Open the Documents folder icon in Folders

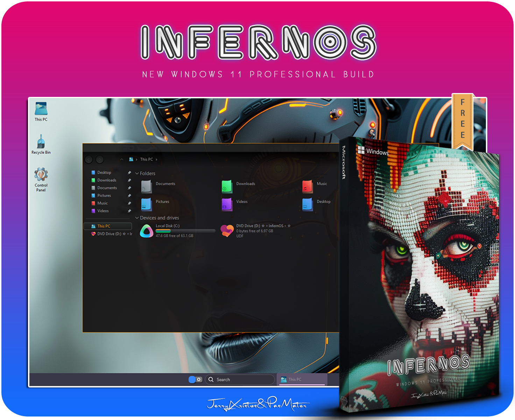click(146, 186)
